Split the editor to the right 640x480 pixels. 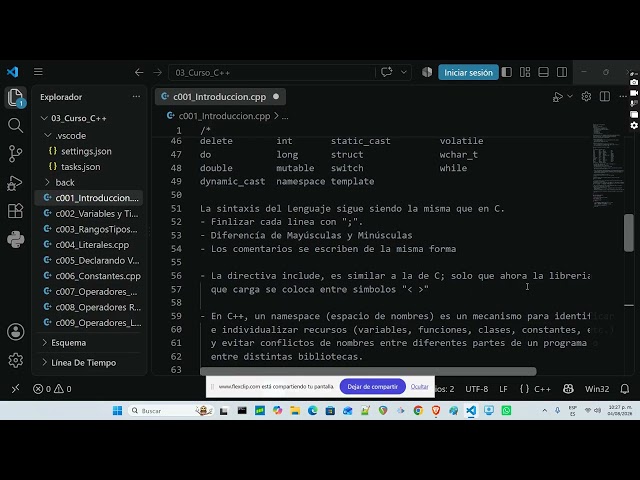click(x=605, y=97)
